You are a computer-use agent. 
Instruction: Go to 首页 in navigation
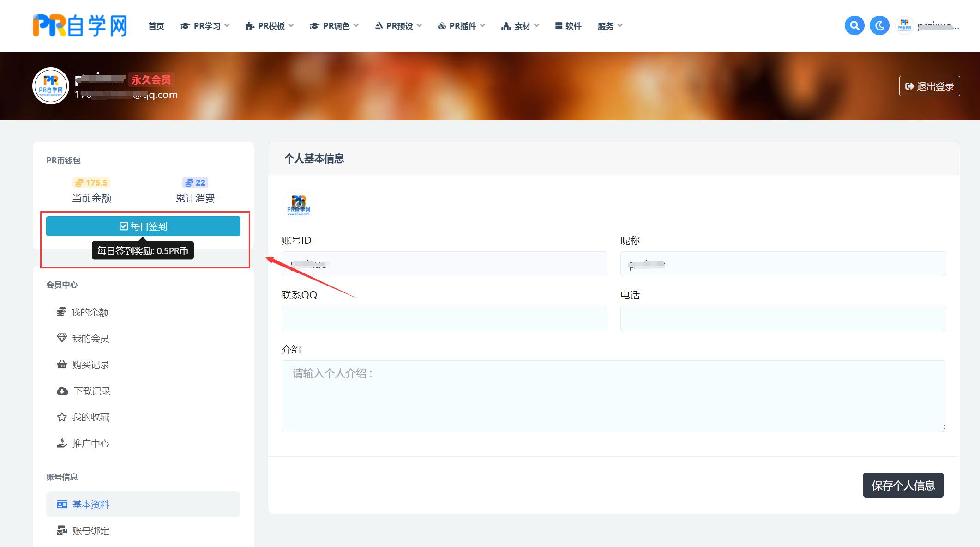156,26
